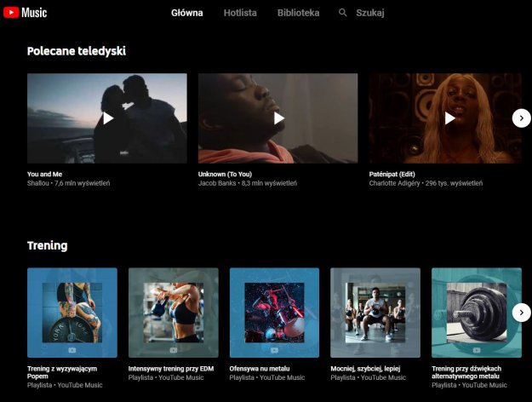Image resolution: width=532 pixels, height=402 pixels.
Task: Open artist Shallou link
Action: click(x=38, y=183)
